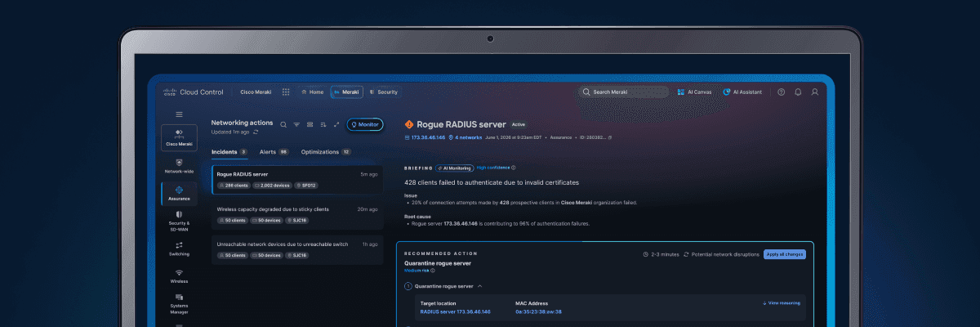Open RADIUS server 173.36.46.146 target link
Image resolution: width=980 pixels, height=327 pixels.
(x=455, y=311)
